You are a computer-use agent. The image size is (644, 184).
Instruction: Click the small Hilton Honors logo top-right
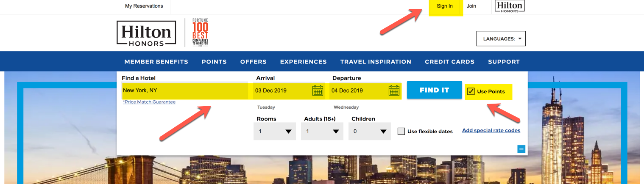tap(509, 6)
